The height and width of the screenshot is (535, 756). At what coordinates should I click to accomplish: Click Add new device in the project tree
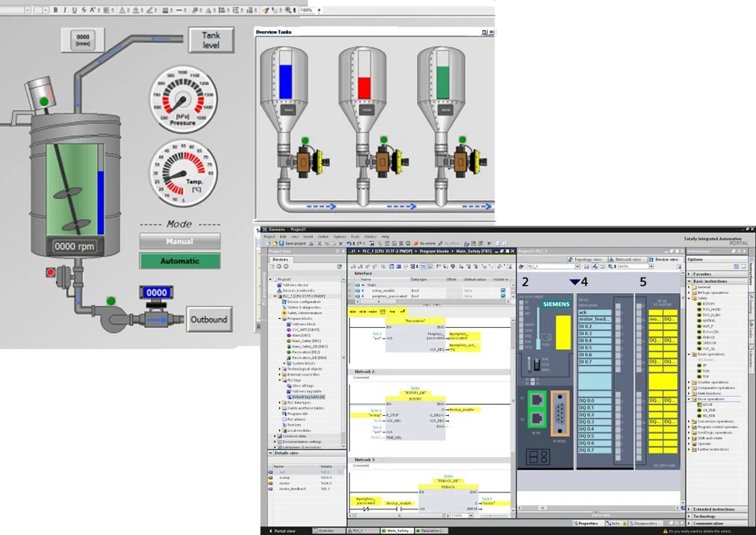[293, 285]
